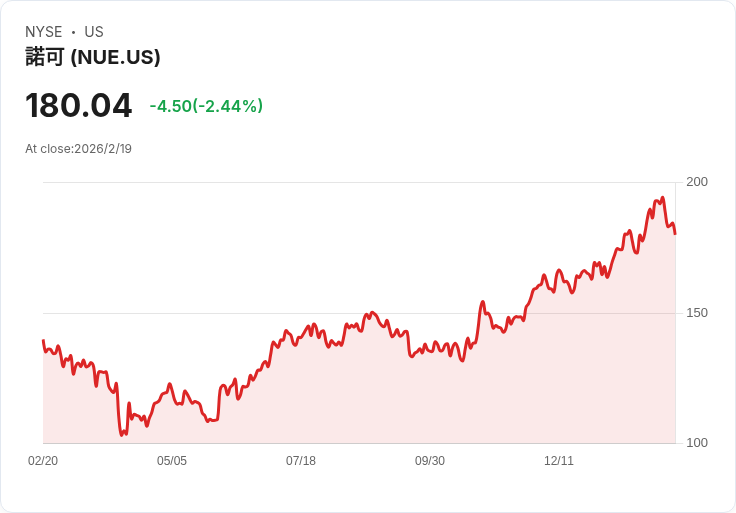Screen dimensions: 736x513
Task: Click the 200 y-axis label
Action: click(x=697, y=182)
